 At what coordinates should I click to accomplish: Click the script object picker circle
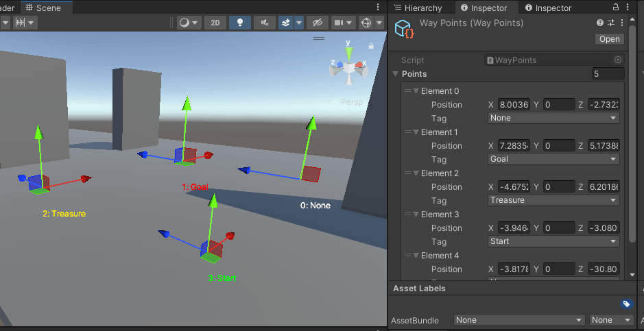[618, 60]
